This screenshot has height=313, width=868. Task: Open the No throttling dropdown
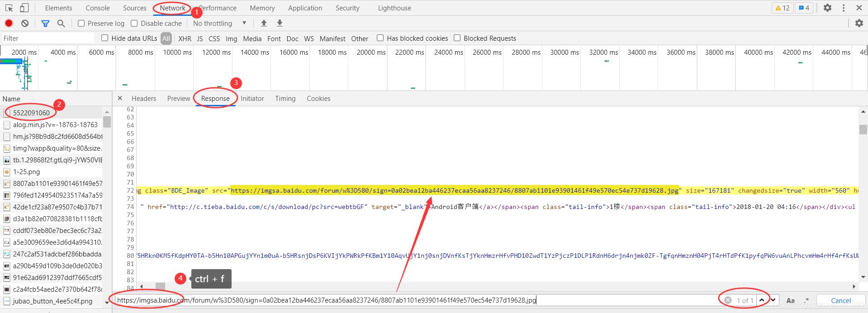[x=219, y=23]
